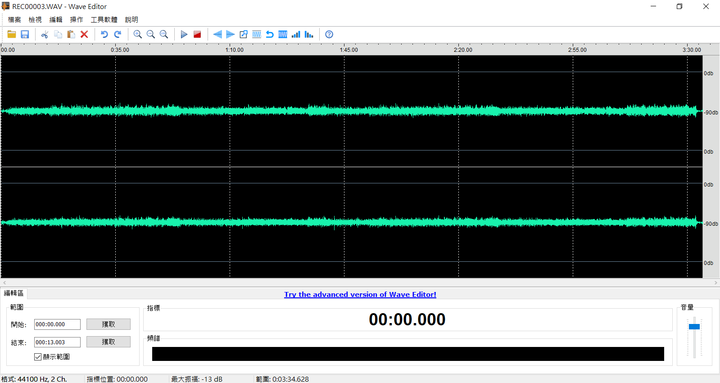Click the 2:20.00 mark on the time ruler
This screenshot has width=720, height=383.
(463, 50)
